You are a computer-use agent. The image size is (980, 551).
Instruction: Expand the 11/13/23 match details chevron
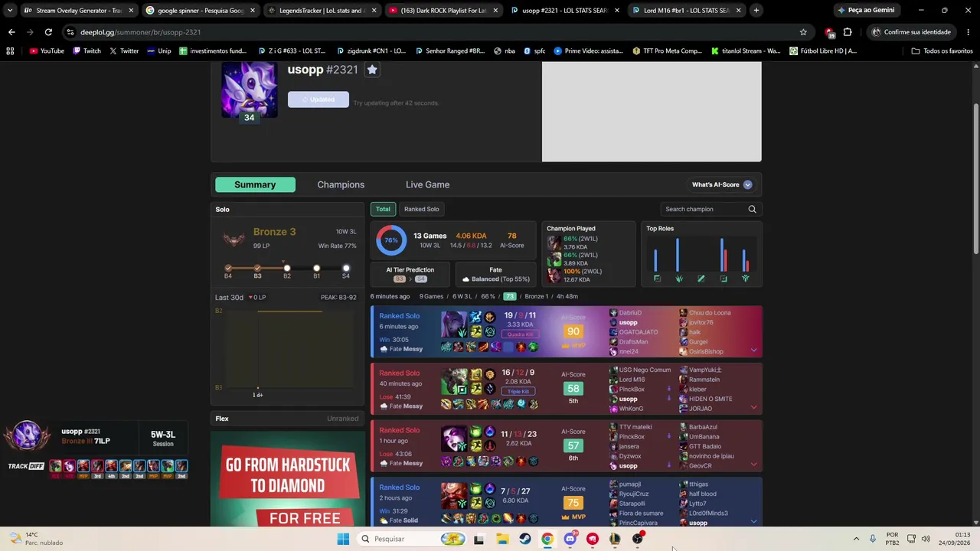(x=753, y=465)
